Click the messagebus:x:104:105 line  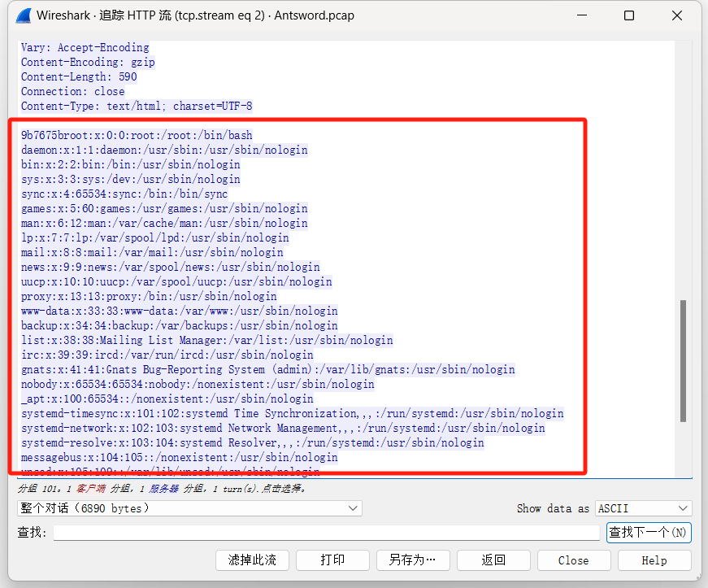pyautogui.click(x=180, y=458)
